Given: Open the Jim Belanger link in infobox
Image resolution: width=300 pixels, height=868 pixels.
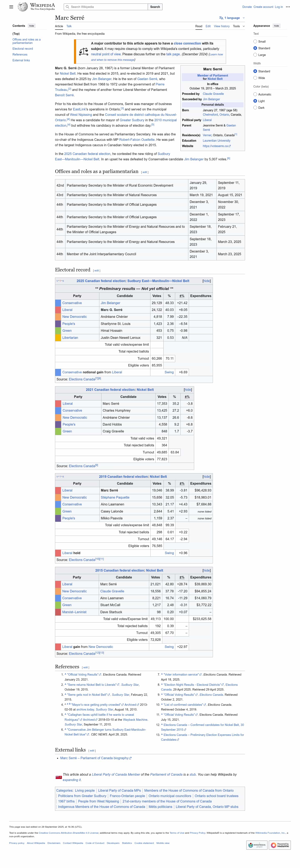Looking at the screenshot, I should tap(211, 99).
